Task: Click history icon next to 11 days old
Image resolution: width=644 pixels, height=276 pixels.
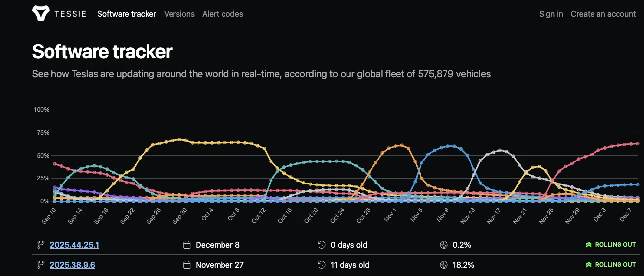Action: point(322,265)
